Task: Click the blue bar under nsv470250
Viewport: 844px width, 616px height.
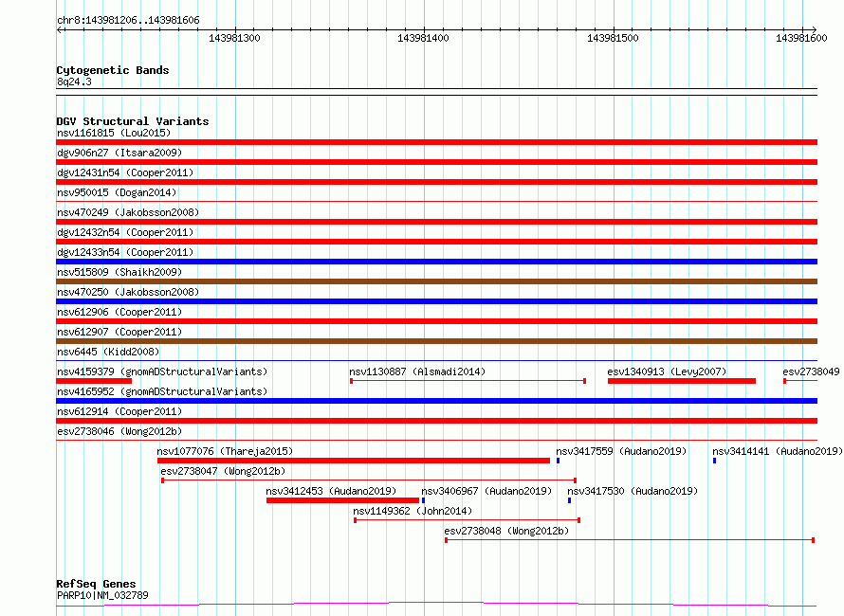Action: tap(436, 301)
